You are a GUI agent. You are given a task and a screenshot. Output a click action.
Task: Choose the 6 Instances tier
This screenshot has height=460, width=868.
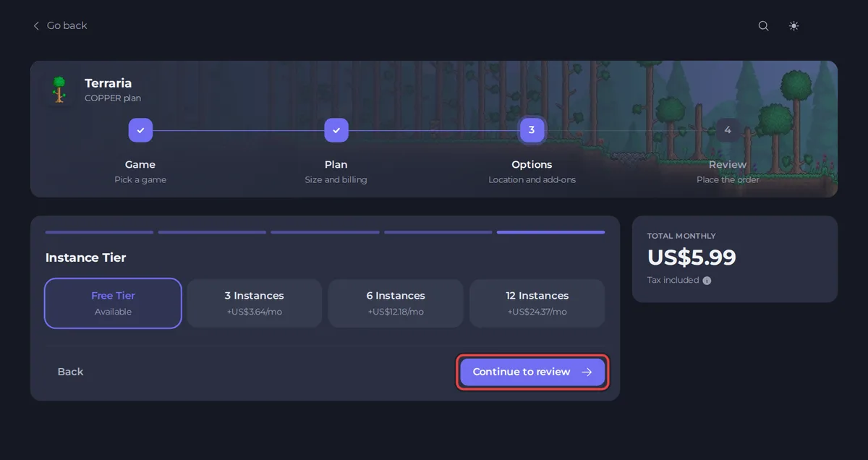tap(396, 303)
